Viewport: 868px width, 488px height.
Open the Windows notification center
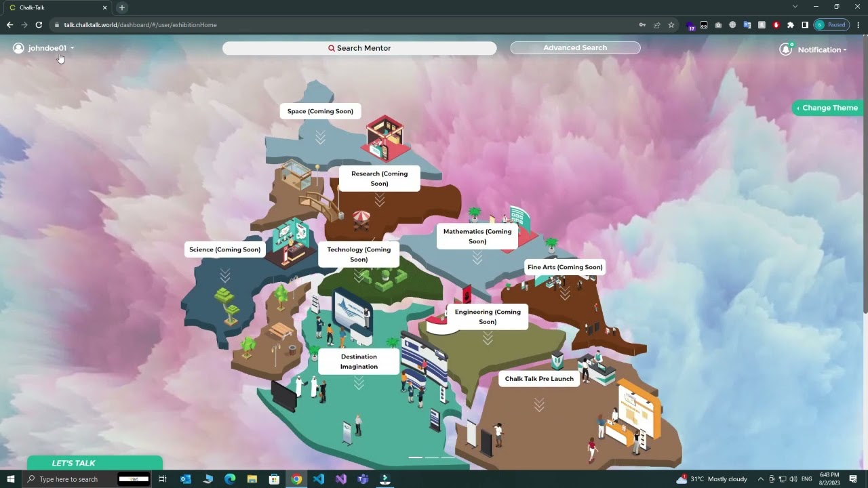853,479
